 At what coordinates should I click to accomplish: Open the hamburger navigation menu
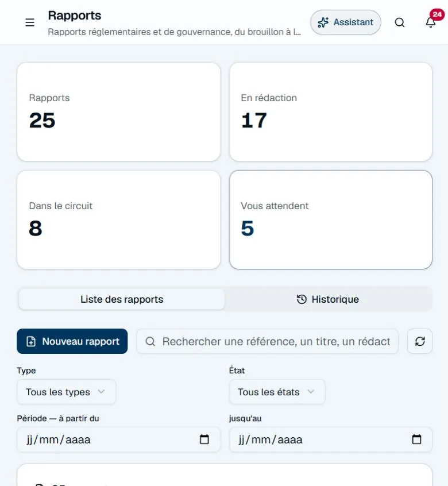(30, 22)
